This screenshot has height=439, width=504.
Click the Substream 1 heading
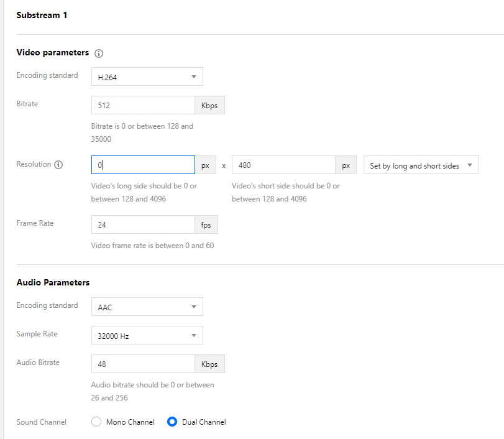(x=42, y=15)
